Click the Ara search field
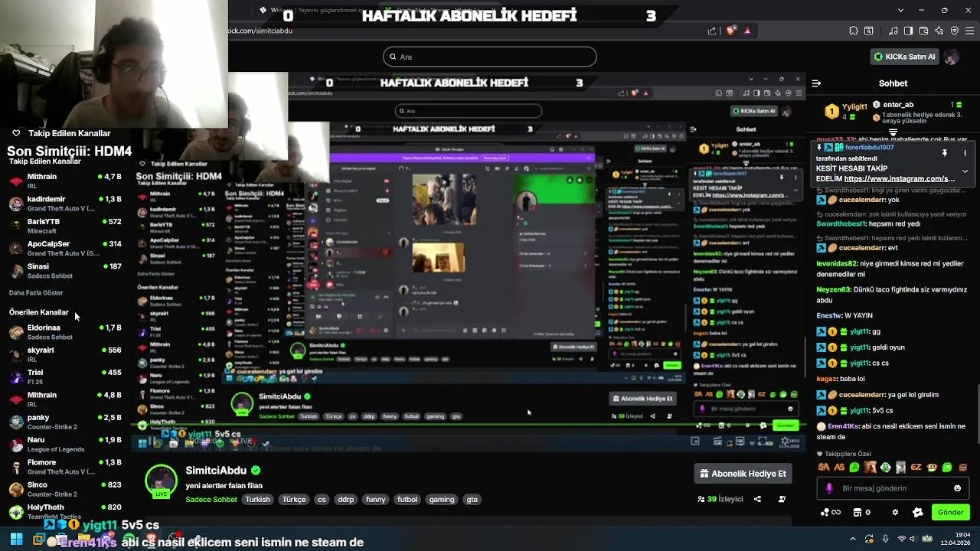The width and height of the screenshot is (980, 551). click(489, 57)
